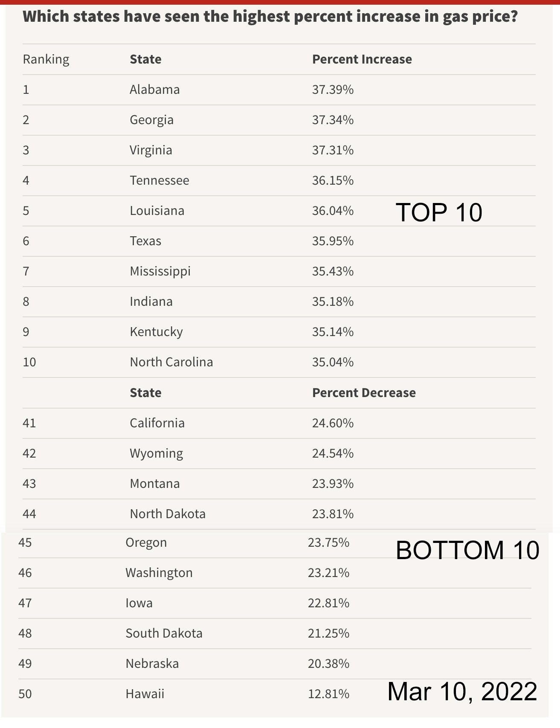Screen dimensions: 560x728
Task: Click Mississippi's 35.43% percentage
Action: pyautogui.click(x=333, y=271)
